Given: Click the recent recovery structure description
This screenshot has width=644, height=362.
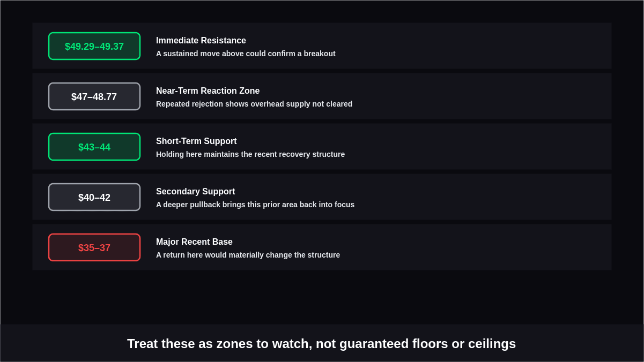Looking at the screenshot, I should point(250,154).
